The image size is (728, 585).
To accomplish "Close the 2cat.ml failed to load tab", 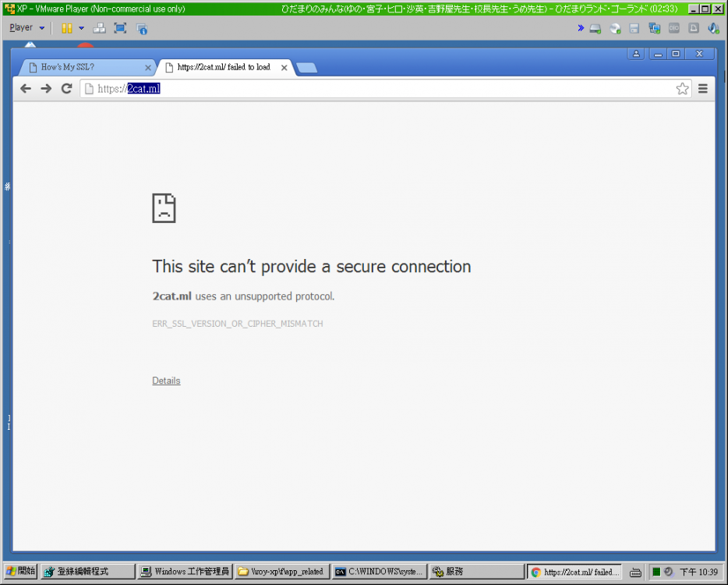I will [x=284, y=68].
